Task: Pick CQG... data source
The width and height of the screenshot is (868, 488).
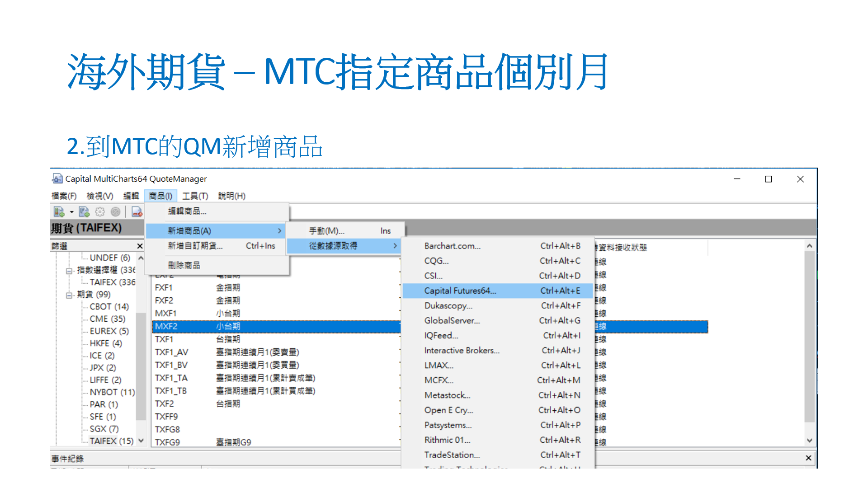Action: click(x=498, y=261)
